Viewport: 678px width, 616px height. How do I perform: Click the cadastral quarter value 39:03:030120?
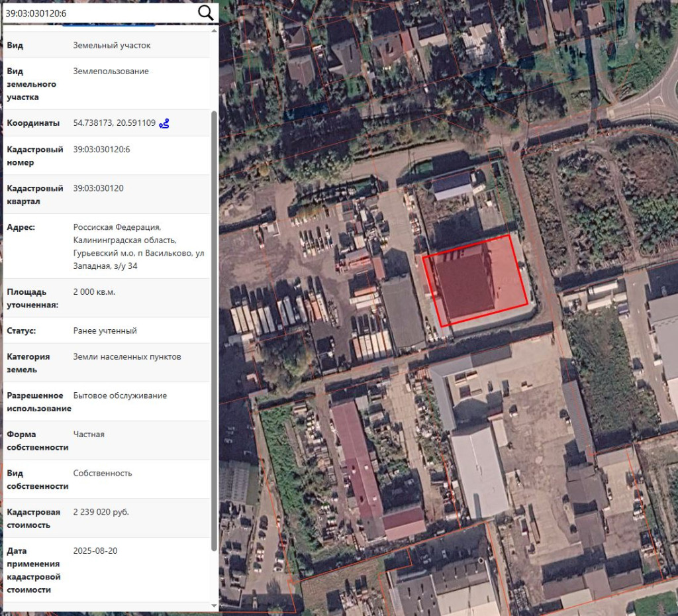pos(98,188)
